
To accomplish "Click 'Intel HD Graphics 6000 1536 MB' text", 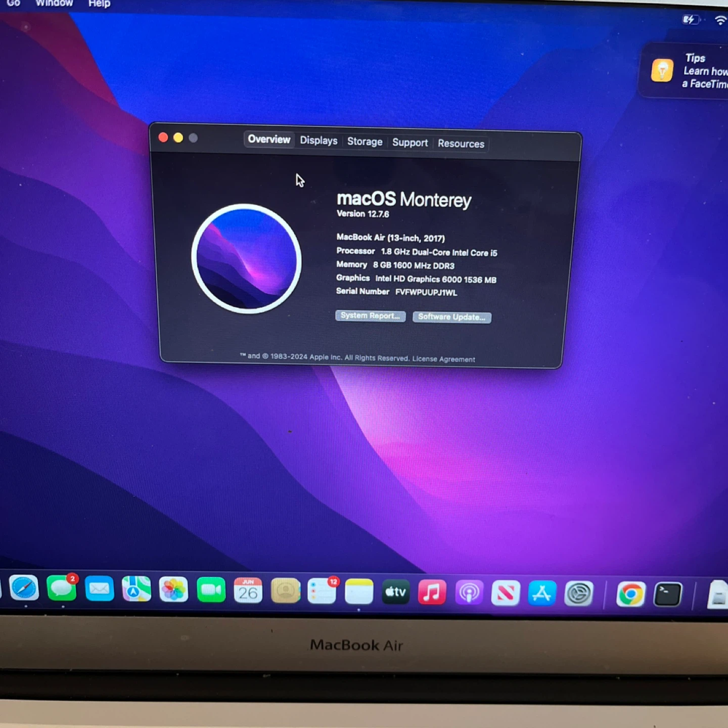I will click(x=436, y=279).
